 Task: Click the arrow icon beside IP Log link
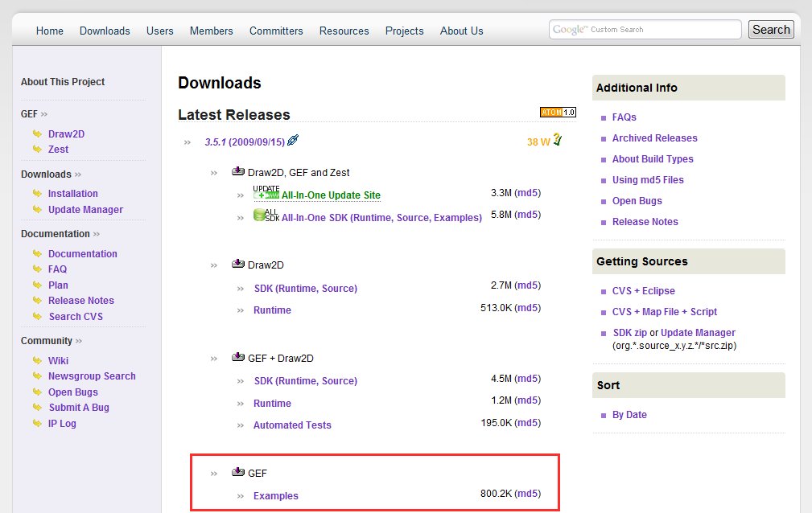(x=37, y=423)
